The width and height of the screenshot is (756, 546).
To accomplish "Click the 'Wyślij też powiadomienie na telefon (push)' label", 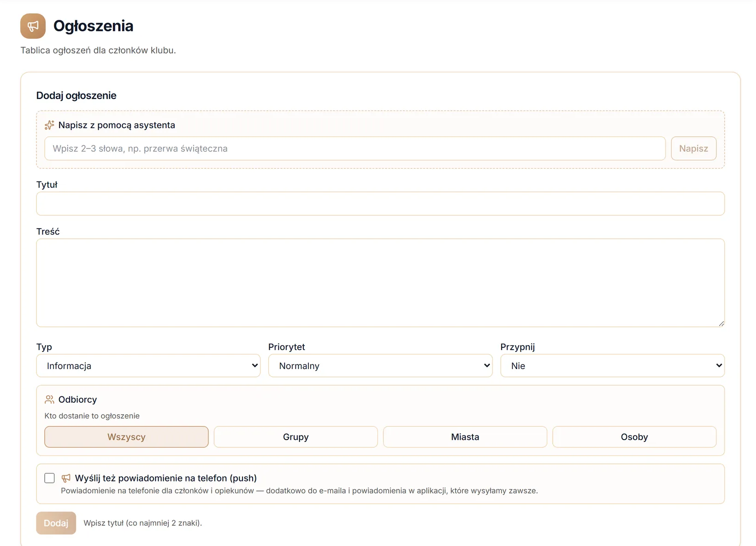I will (166, 478).
